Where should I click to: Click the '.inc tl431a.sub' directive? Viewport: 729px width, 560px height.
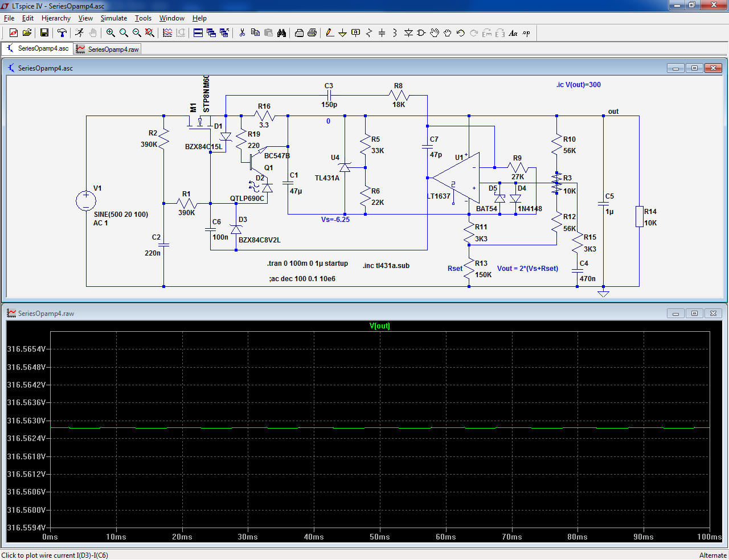[x=386, y=266]
